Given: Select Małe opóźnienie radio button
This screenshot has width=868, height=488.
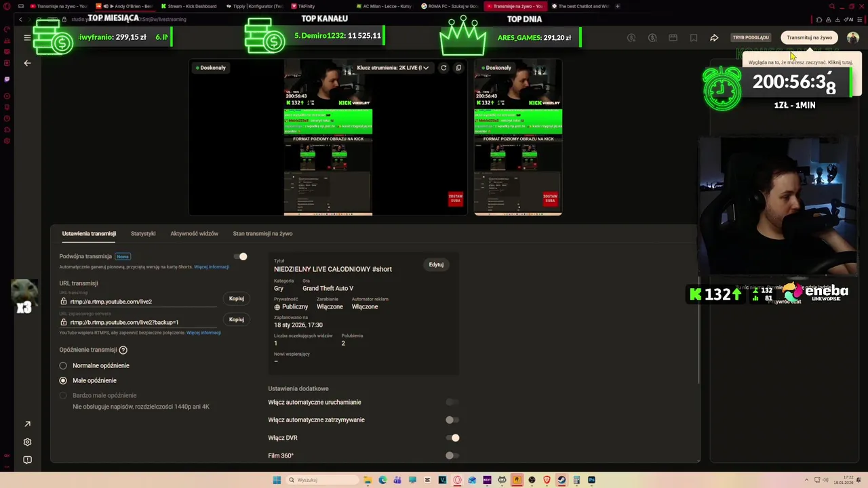Looking at the screenshot, I should [63, 380].
